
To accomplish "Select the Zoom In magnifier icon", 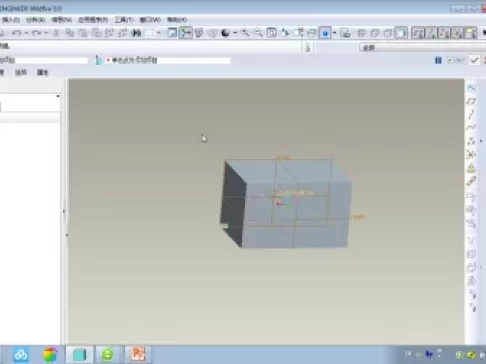I will tap(245, 33).
